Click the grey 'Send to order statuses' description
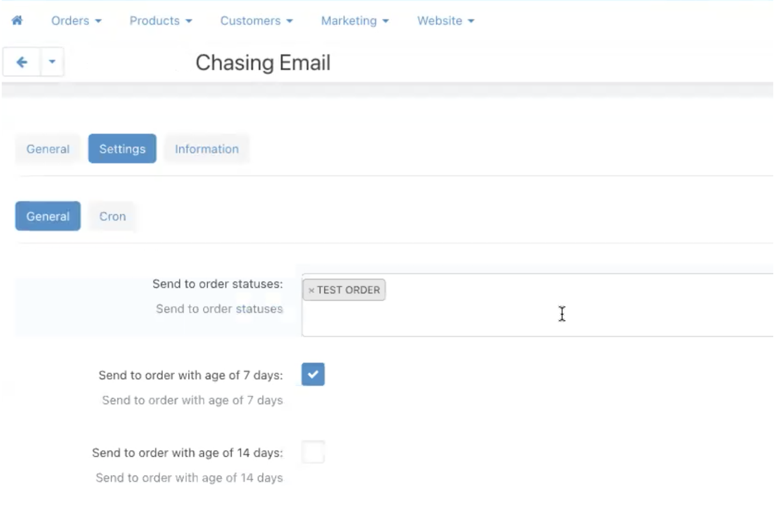Viewport: 775px width, 532px height. pos(219,309)
